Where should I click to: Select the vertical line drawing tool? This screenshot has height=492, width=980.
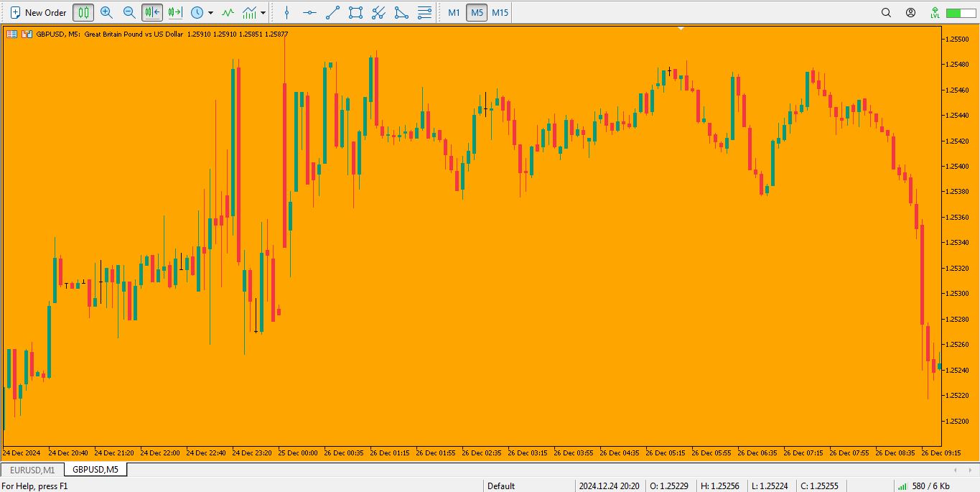(x=287, y=12)
